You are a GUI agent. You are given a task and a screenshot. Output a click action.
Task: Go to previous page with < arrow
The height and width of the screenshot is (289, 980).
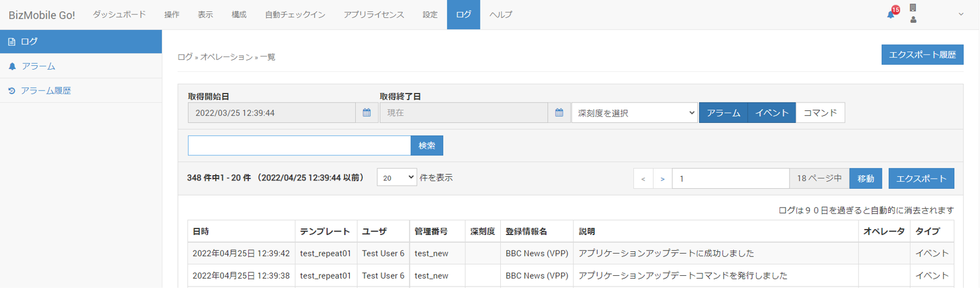[643, 179]
